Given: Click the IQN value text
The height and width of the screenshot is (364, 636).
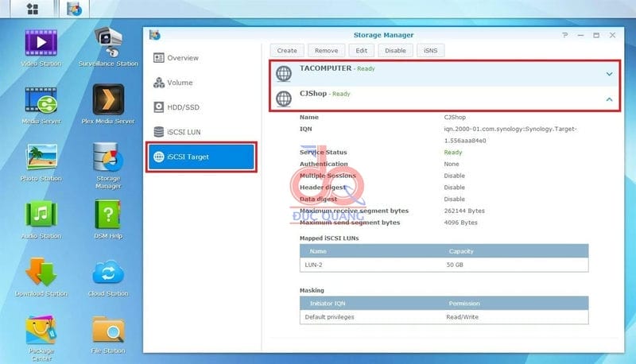Looking at the screenshot, I should (510, 134).
